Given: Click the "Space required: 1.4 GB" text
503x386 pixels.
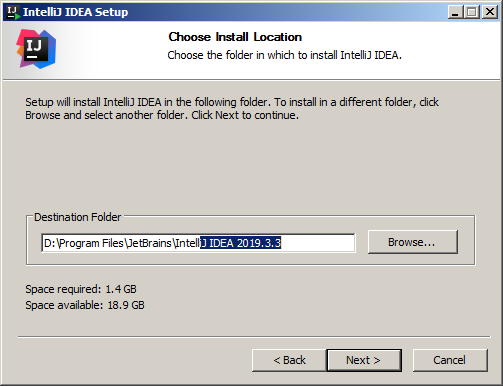Looking at the screenshot, I should click(81, 289).
